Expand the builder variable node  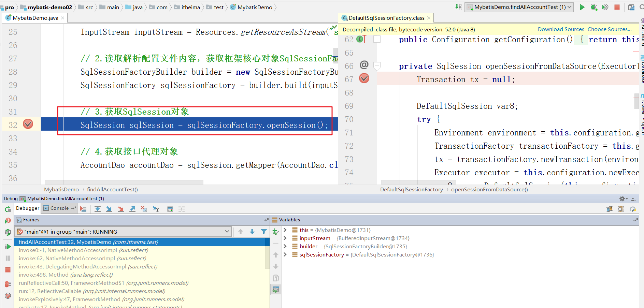285,246
